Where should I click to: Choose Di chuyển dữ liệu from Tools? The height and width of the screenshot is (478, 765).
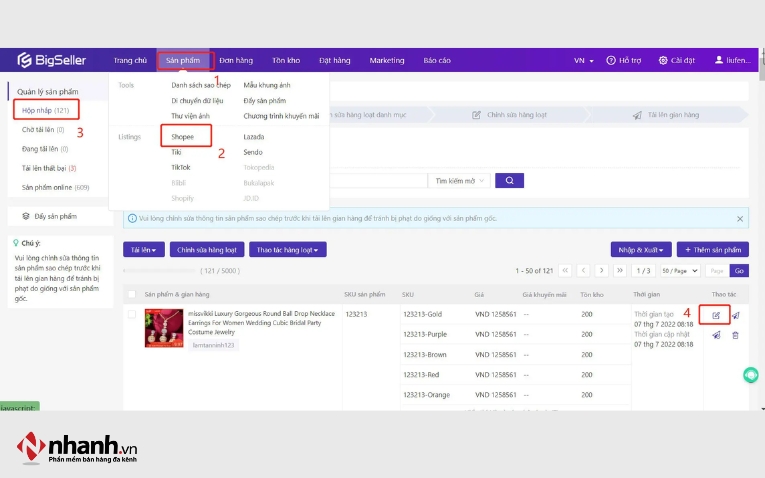pyautogui.click(x=197, y=100)
